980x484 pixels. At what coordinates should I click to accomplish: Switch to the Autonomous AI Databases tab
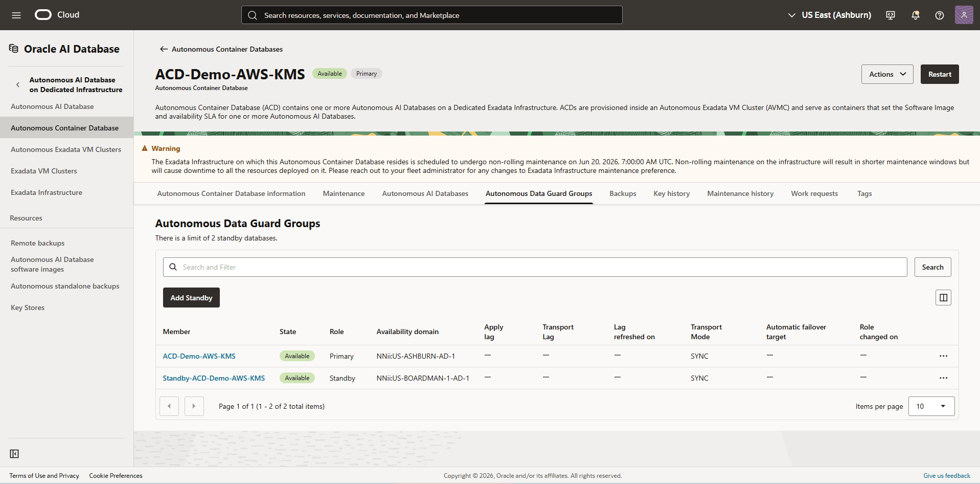425,193
